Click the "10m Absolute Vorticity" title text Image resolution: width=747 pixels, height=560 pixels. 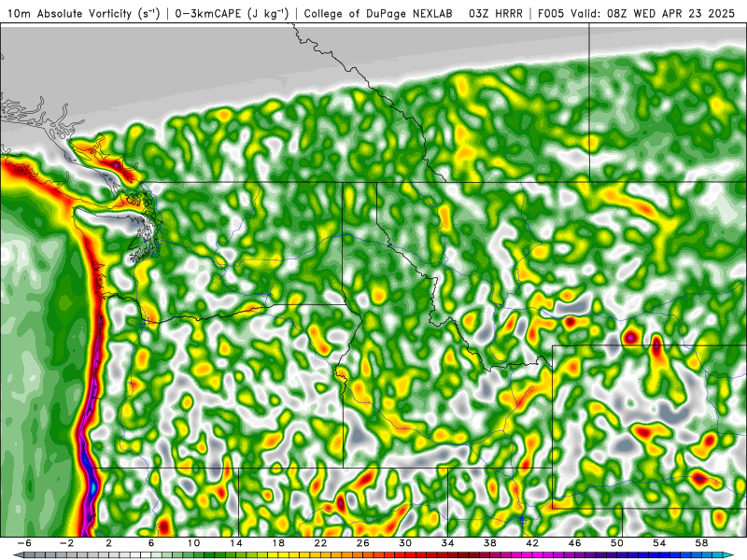(x=69, y=13)
